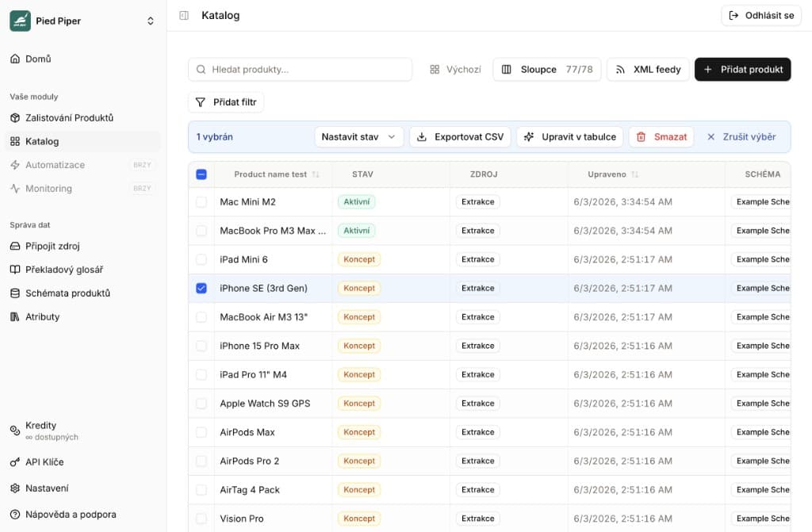This screenshot has height=532, width=812.
Task: Focus the Hledat produkty search field
Action: (300, 70)
